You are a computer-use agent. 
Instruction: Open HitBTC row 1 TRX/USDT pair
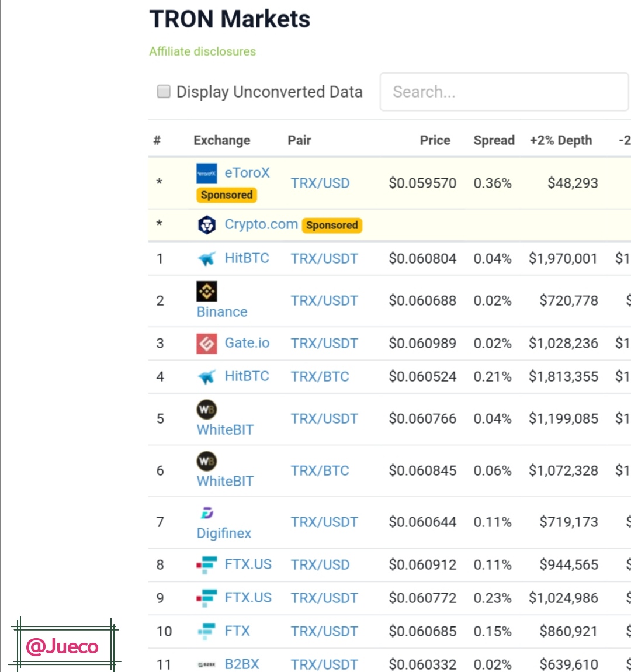(324, 259)
